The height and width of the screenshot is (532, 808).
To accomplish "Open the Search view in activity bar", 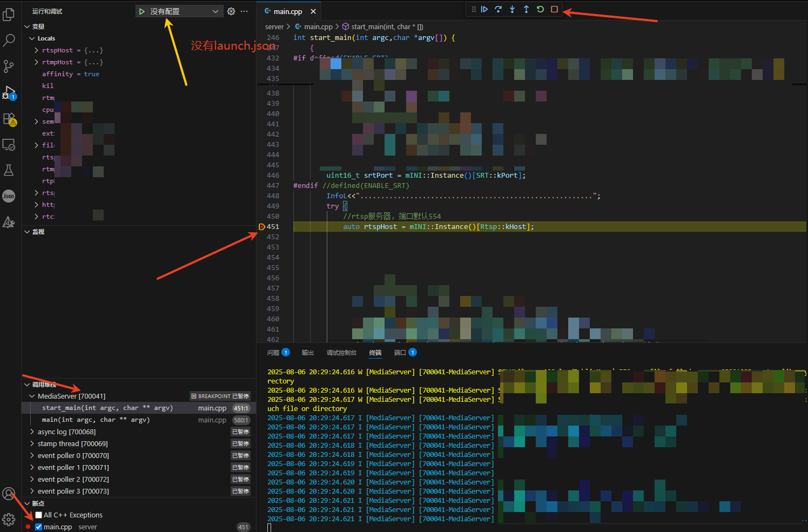I will tap(9, 41).
